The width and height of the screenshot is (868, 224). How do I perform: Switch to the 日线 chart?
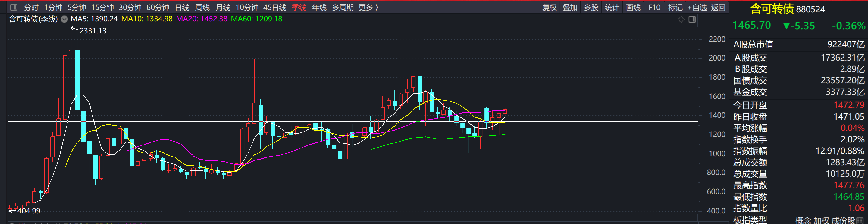coord(182,8)
